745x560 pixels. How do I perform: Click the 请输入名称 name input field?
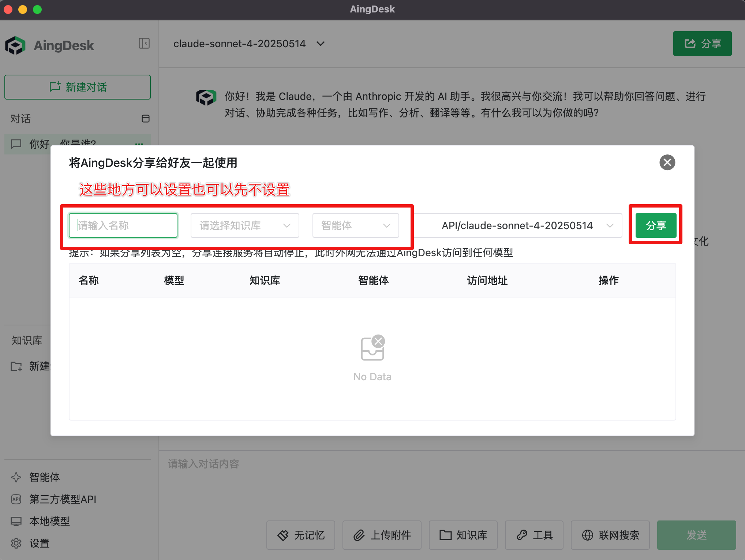pos(123,225)
